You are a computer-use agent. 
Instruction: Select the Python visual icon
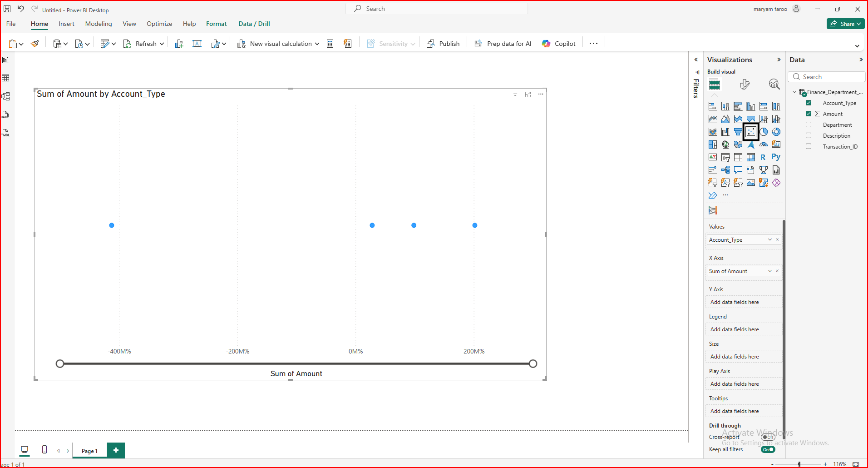point(776,157)
